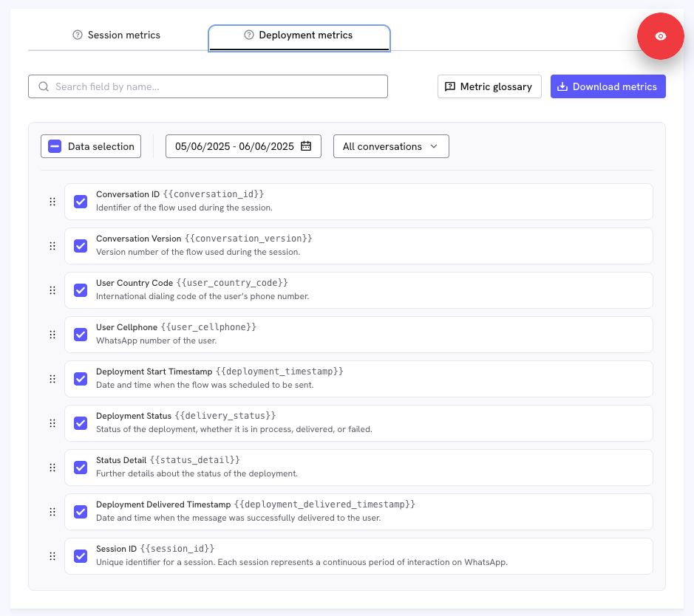The image size is (694, 616).
Task: Select the Deployment metrics tab
Action: click(x=299, y=38)
